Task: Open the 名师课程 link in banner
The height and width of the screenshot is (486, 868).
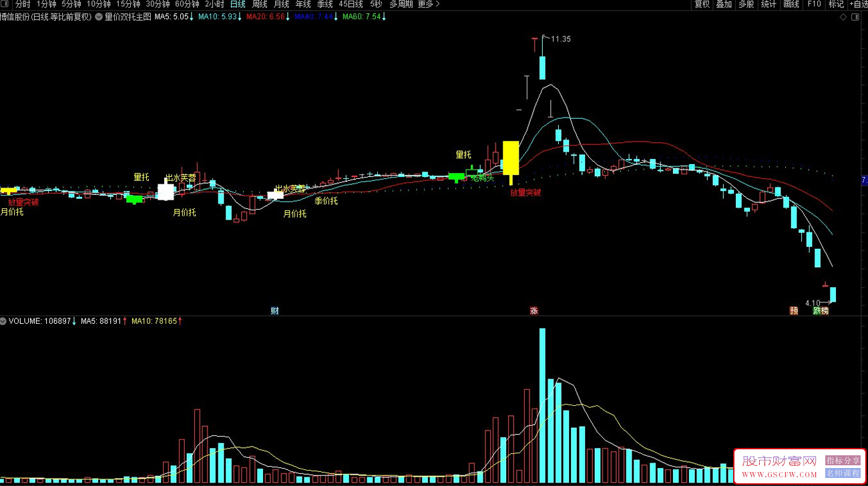Action: [843, 473]
